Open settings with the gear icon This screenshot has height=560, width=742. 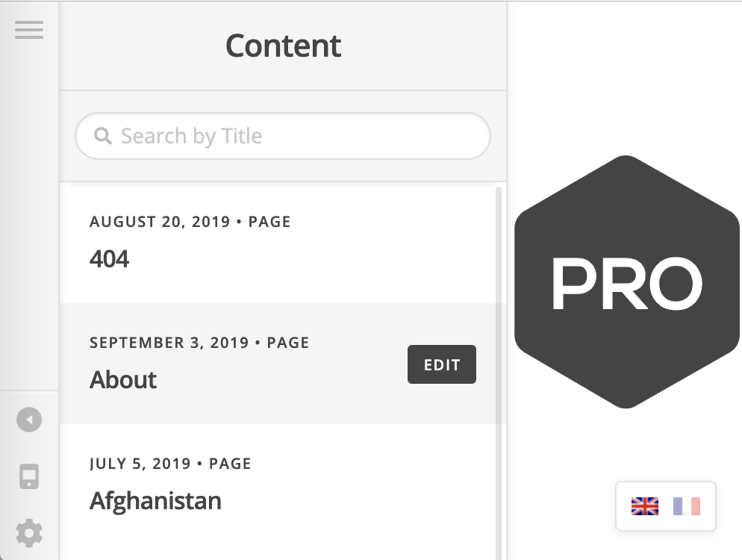point(29,533)
